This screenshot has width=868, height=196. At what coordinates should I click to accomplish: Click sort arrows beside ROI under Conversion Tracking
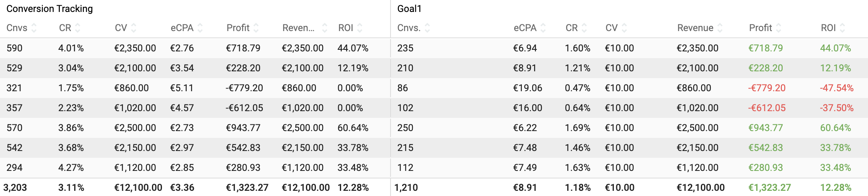point(360,28)
